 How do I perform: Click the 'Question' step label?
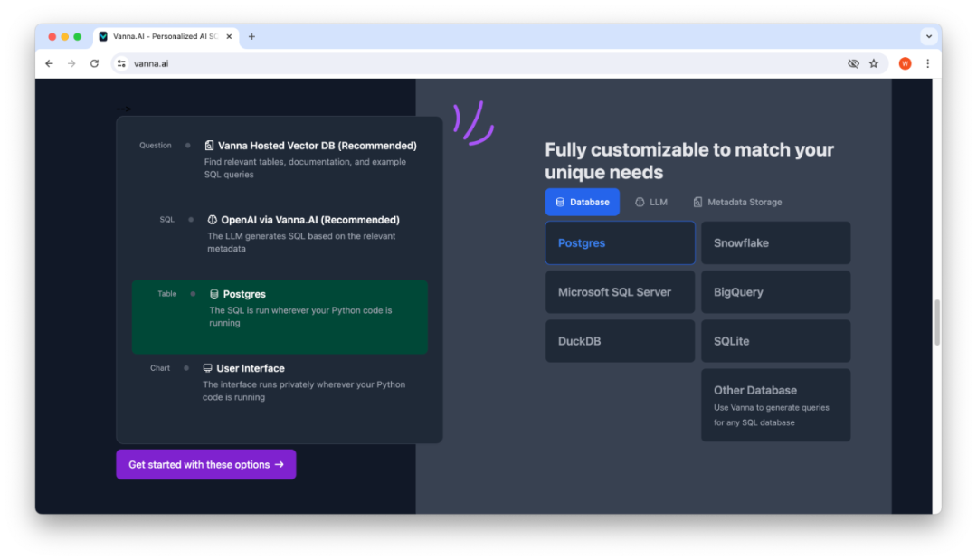click(x=156, y=146)
